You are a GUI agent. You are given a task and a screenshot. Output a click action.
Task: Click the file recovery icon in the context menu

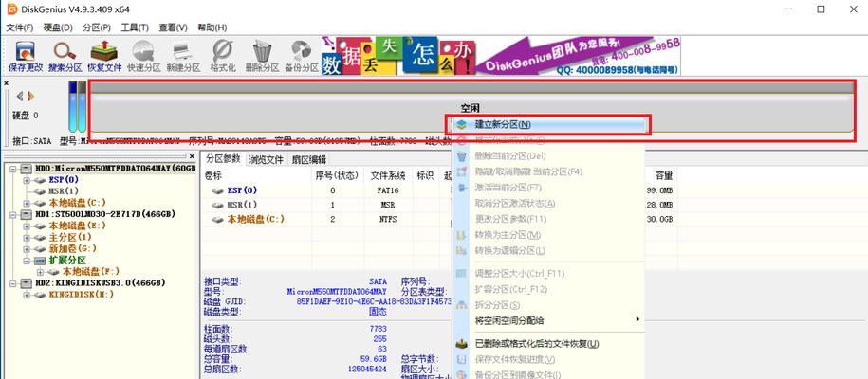coord(461,344)
